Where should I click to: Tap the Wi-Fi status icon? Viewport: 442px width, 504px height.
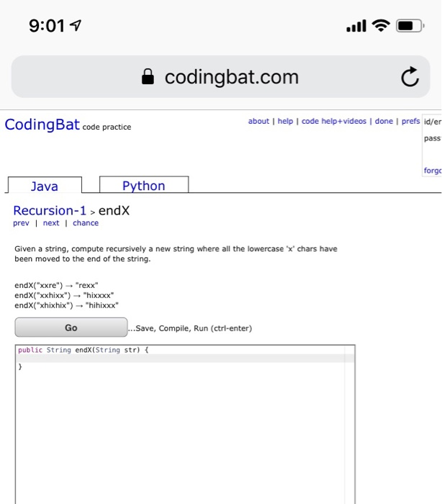point(381,25)
